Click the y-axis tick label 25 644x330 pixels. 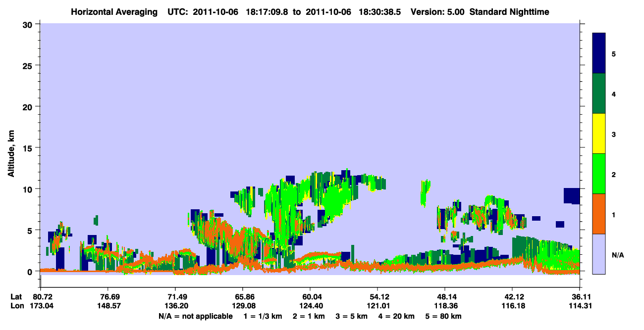(x=29, y=65)
